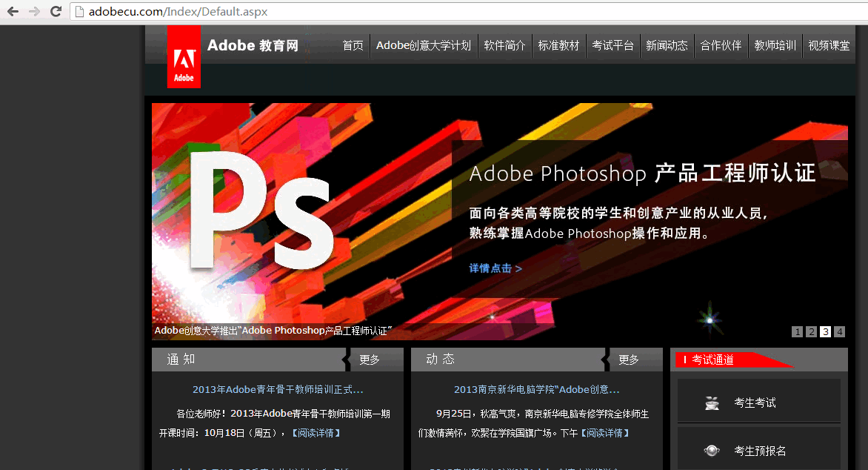Image resolution: width=868 pixels, height=470 pixels.
Task: Open the 教师培训 menu item
Action: tap(775, 45)
